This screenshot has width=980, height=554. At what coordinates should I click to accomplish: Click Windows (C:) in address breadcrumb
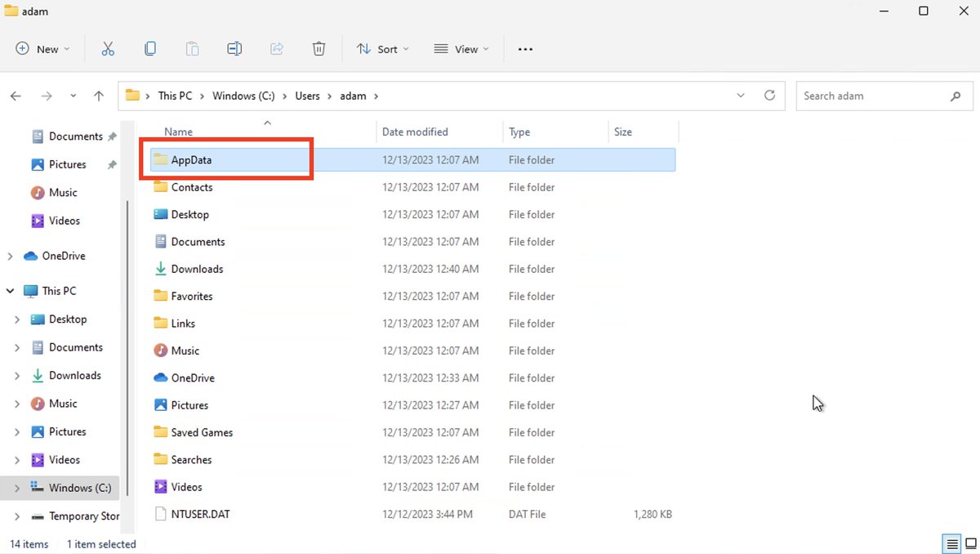pyautogui.click(x=243, y=96)
